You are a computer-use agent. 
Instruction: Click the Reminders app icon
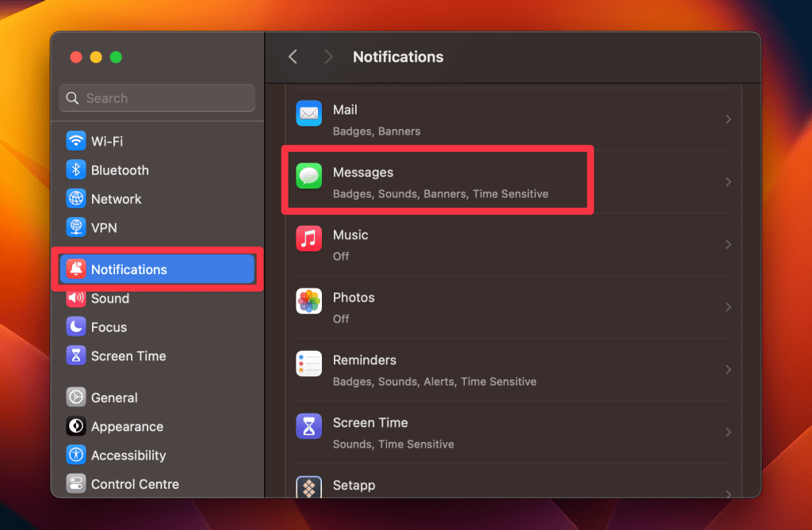point(308,364)
